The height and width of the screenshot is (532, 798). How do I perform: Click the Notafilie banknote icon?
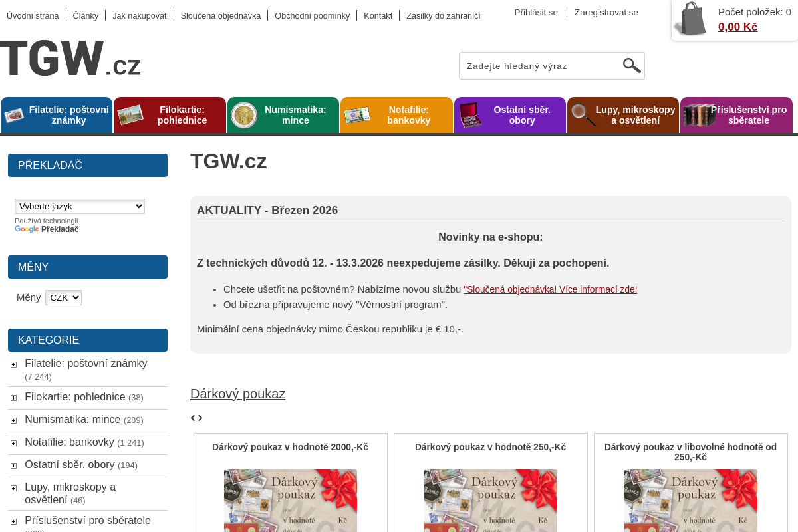(x=358, y=114)
